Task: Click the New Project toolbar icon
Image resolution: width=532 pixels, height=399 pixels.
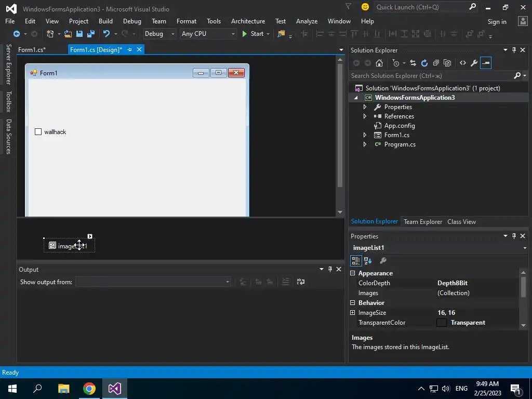Action: tap(50, 34)
